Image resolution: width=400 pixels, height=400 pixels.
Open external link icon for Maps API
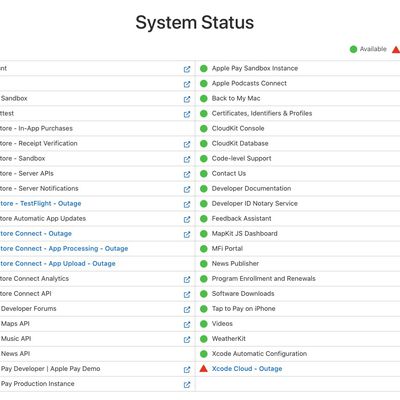(x=187, y=324)
